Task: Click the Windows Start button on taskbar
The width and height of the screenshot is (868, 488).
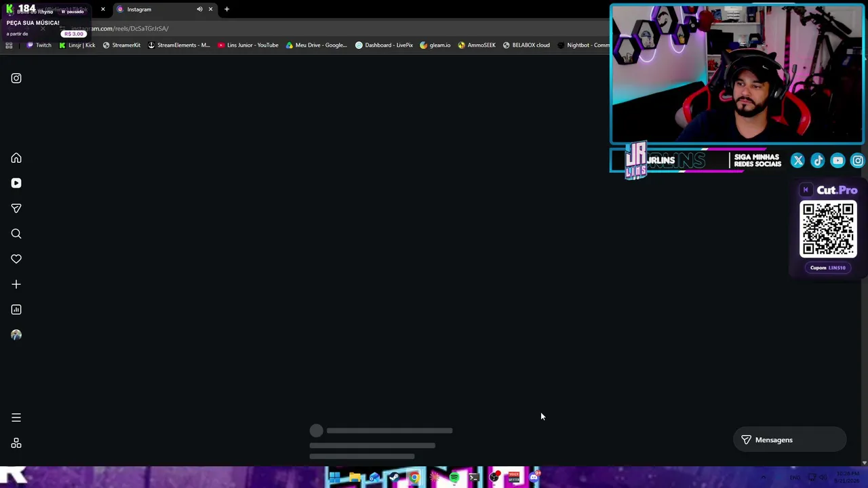Action: click(x=334, y=478)
